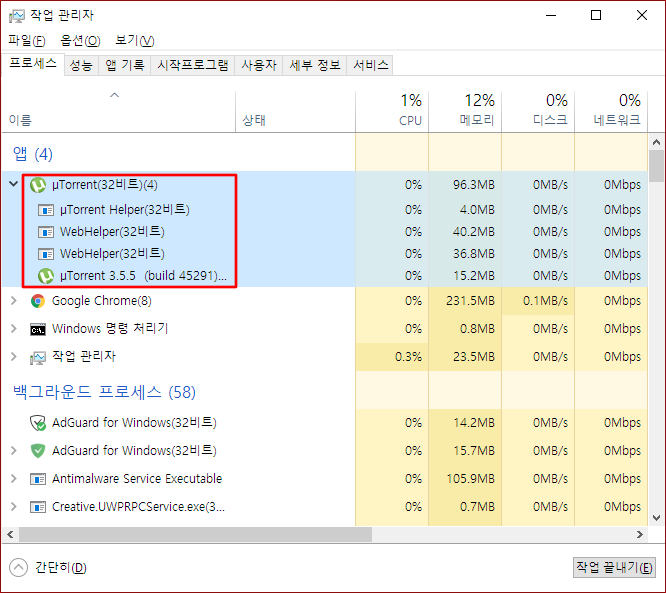Click the Task Manager title bar icon
Screen dimensions: 666x593
pos(17,16)
